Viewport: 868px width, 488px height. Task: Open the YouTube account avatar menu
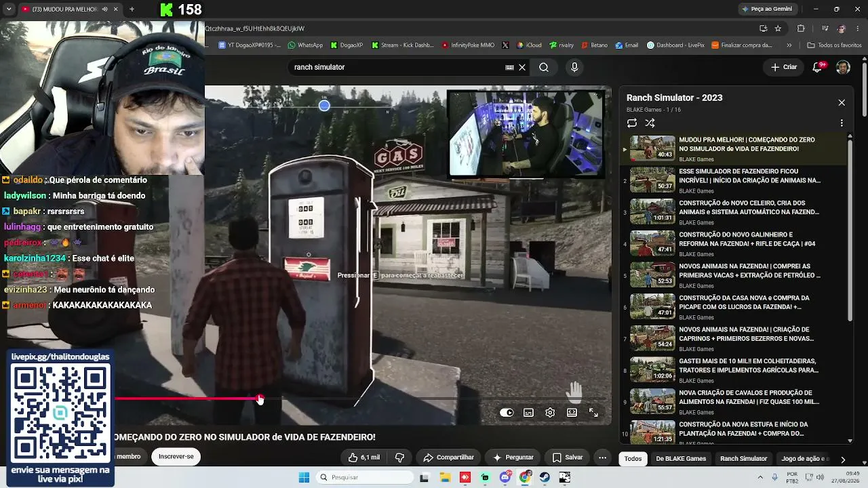coord(843,67)
